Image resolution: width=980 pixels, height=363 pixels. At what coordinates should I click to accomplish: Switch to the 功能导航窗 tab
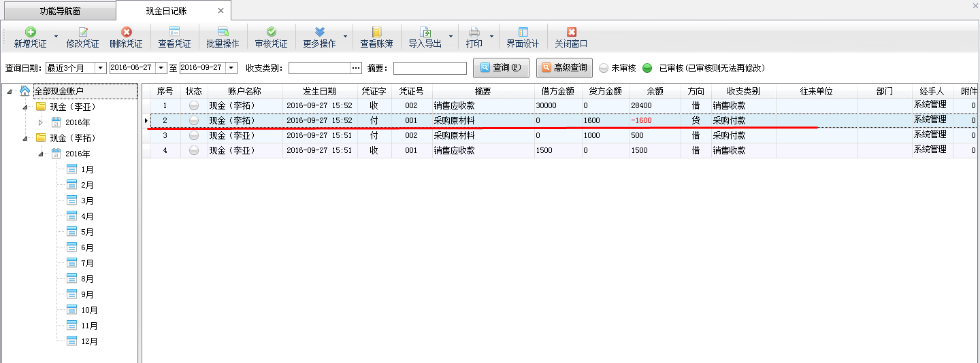(58, 11)
